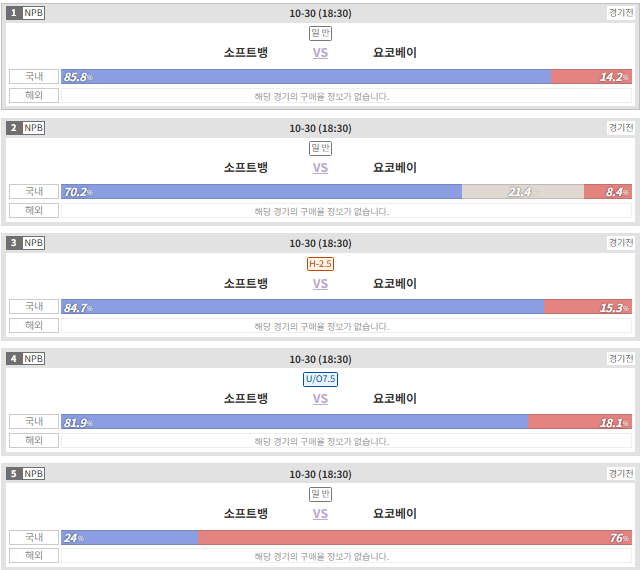Click the 일반 badge in match 2
This screenshot has width=643, height=570.
pos(320,148)
